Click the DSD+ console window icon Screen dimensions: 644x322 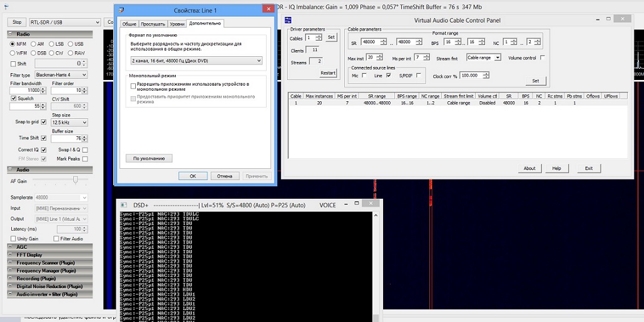124,205
